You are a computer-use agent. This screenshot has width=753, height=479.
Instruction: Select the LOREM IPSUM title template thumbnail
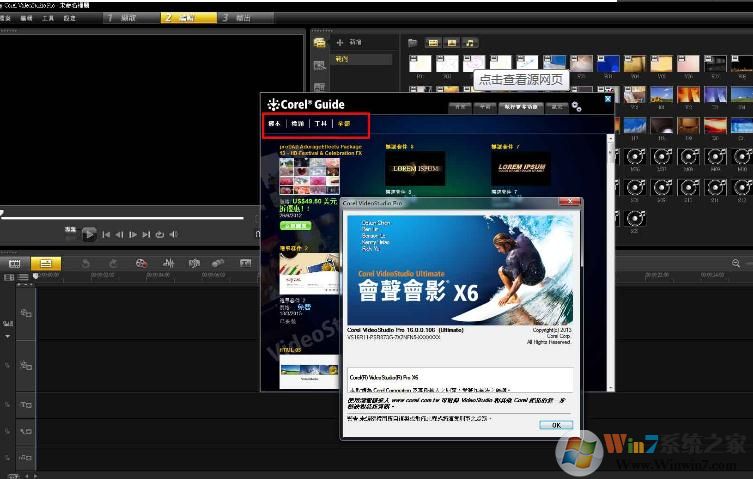(414, 168)
